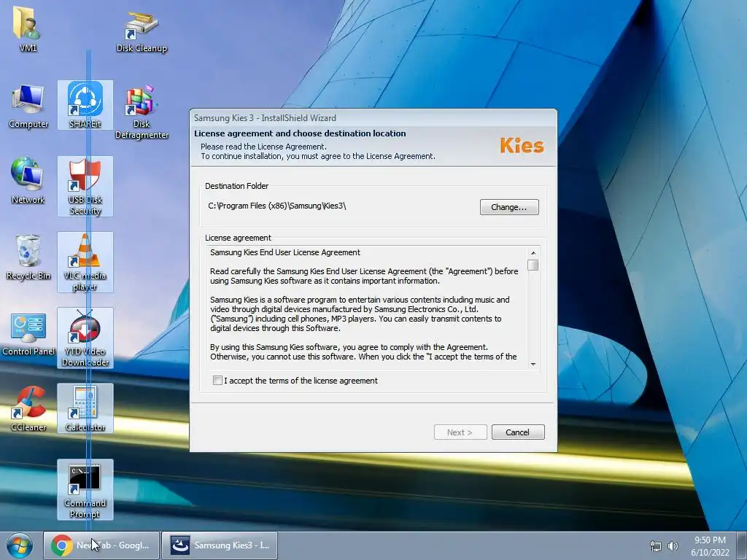Select the Disk Defragmenter shortcut
Viewport: 747px width, 560px height.
pyautogui.click(x=142, y=112)
